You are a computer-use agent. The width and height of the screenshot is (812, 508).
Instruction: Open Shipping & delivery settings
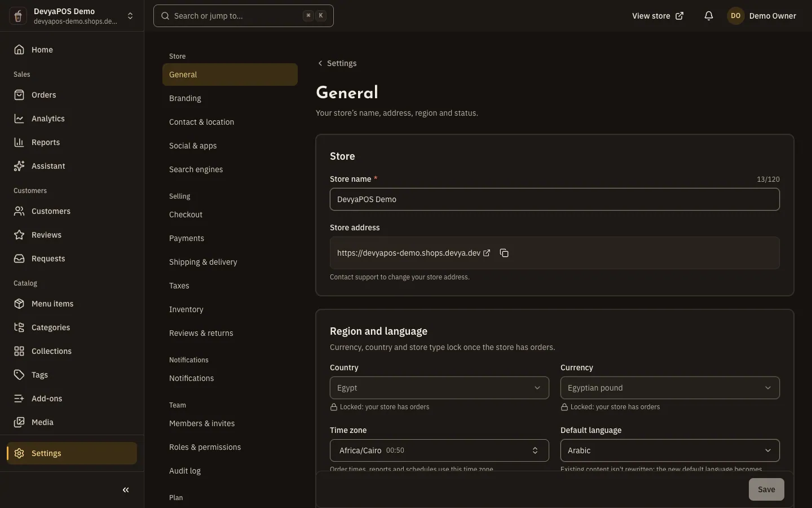coord(230,262)
